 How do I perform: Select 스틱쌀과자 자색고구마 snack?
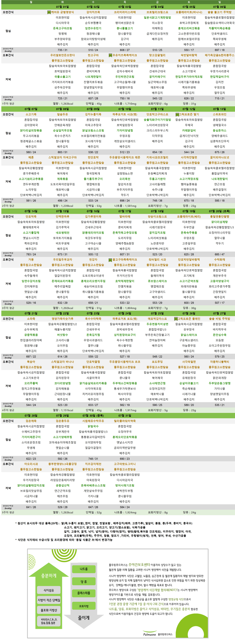62,157
